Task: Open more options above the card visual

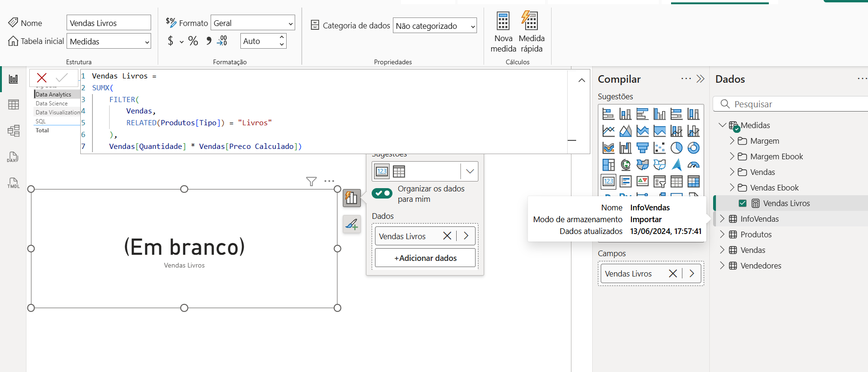Action: coord(329,181)
